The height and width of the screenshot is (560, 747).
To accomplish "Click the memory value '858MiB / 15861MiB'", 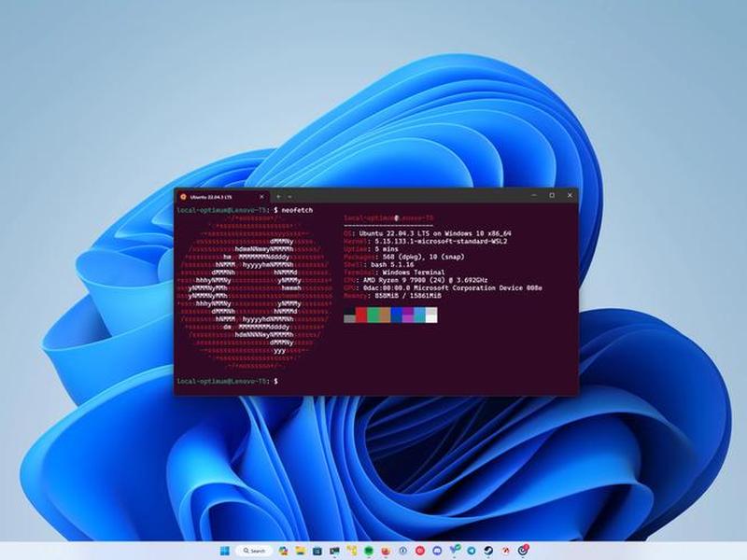I will (x=408, y=296).
